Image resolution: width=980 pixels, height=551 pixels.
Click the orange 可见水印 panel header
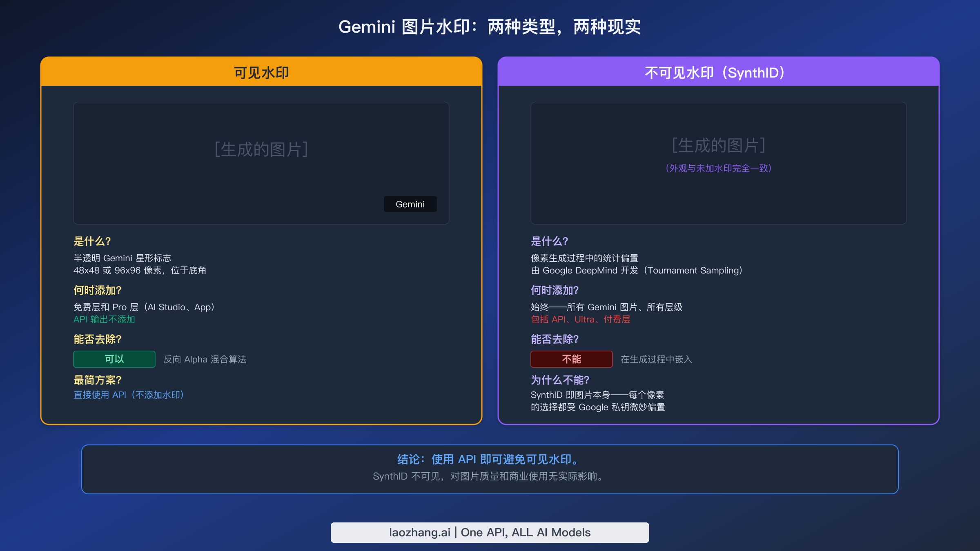261,72
